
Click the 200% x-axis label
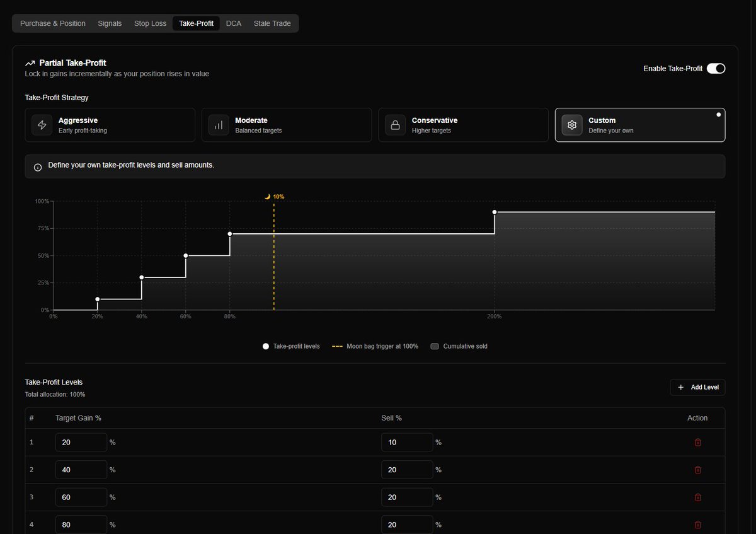(x=495, y=316)
